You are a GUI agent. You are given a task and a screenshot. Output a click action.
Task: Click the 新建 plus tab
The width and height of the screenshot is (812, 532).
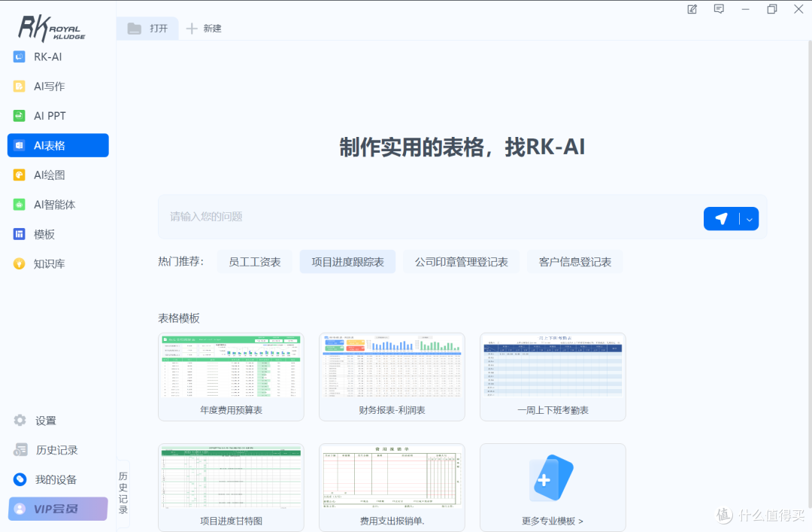pos(204,29)
